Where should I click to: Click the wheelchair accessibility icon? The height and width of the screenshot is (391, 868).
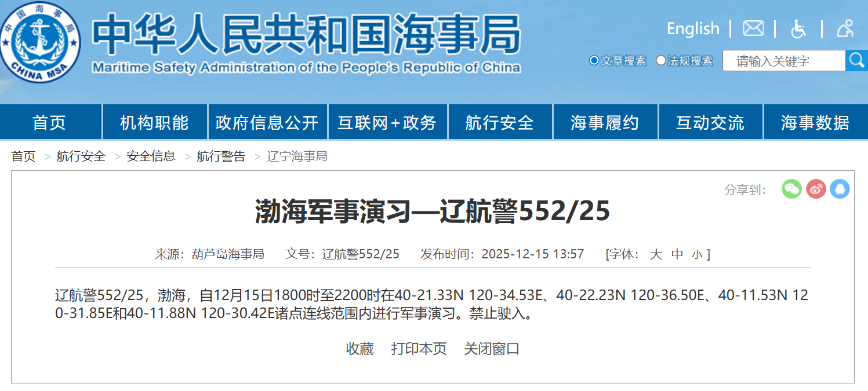pyautogui.click(x=798, y=28)
